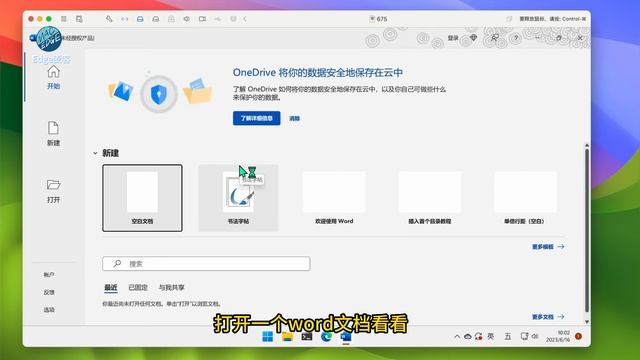The height and width of the screenshot is (360, 640).
Task: Switch to the 最近 recent tab
Action: [x=111, y=287]
